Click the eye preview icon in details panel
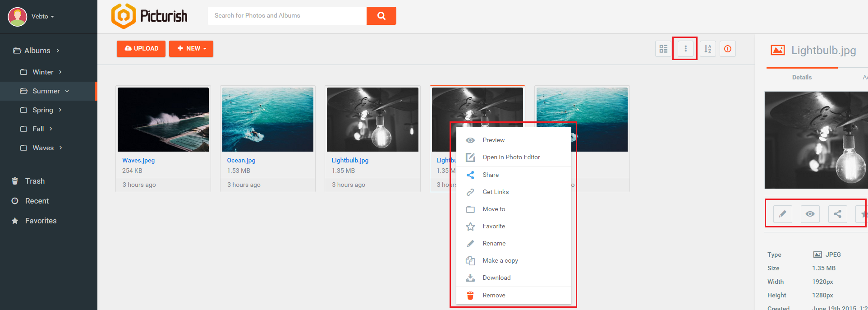The height and width of the screenshot is (310, 868). coord(810,214)
